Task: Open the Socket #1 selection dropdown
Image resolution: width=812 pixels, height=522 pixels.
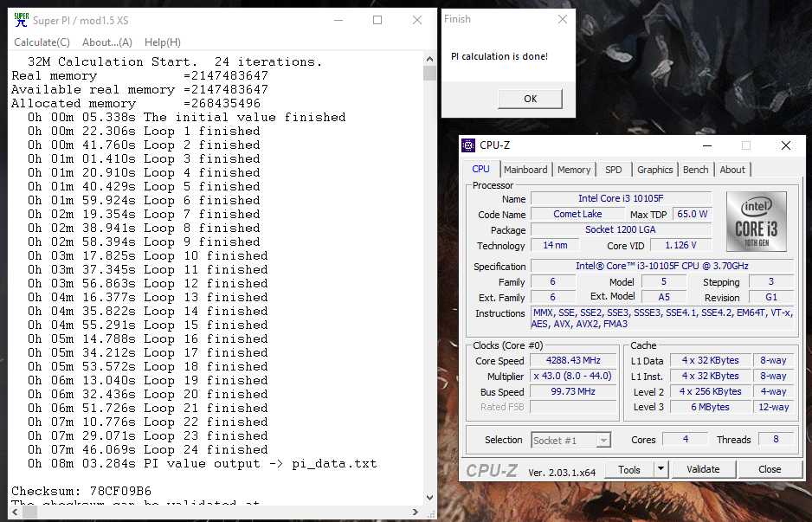Action: [x=571, y=440]
